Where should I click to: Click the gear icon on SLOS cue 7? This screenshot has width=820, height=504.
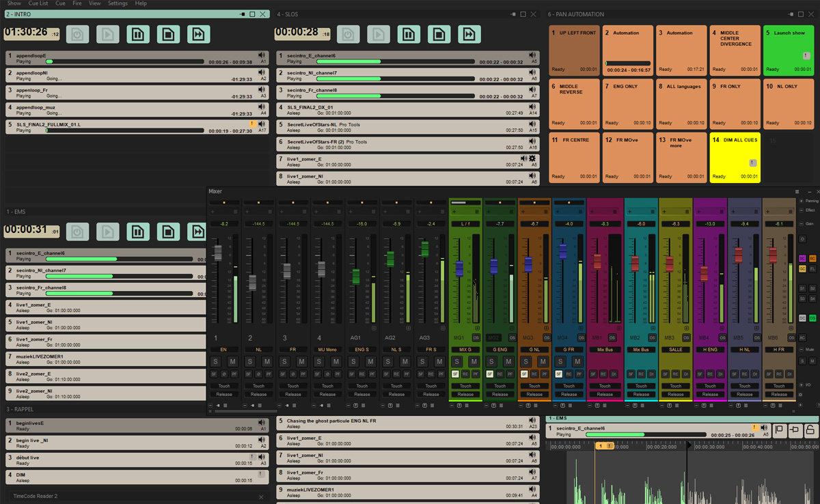coord(532,158)
